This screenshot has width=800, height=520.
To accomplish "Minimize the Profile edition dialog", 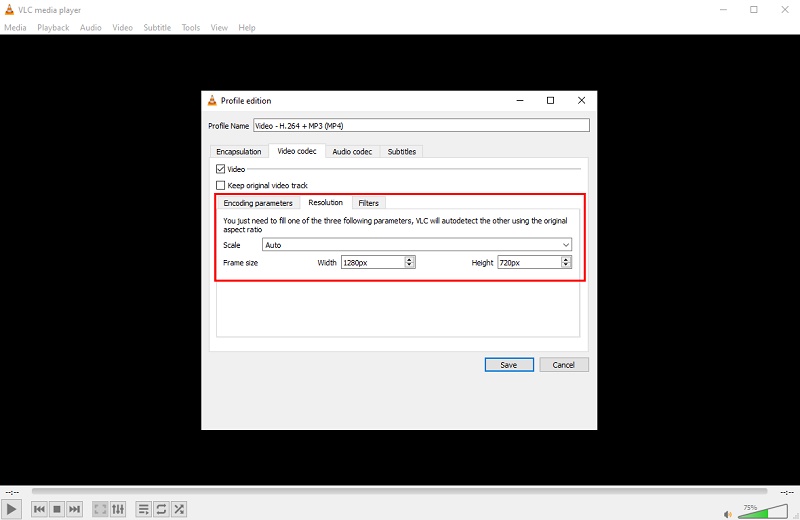I will (x=520, y=101).
